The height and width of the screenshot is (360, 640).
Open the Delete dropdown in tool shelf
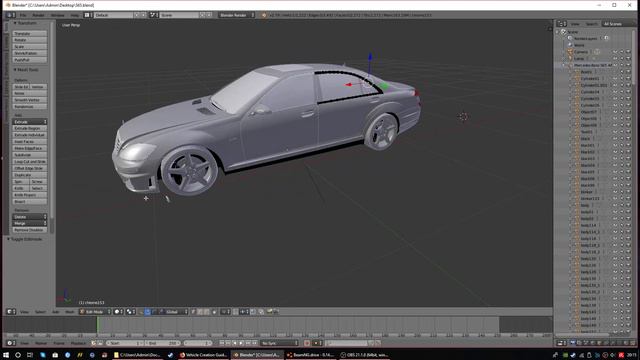[30, 217]
